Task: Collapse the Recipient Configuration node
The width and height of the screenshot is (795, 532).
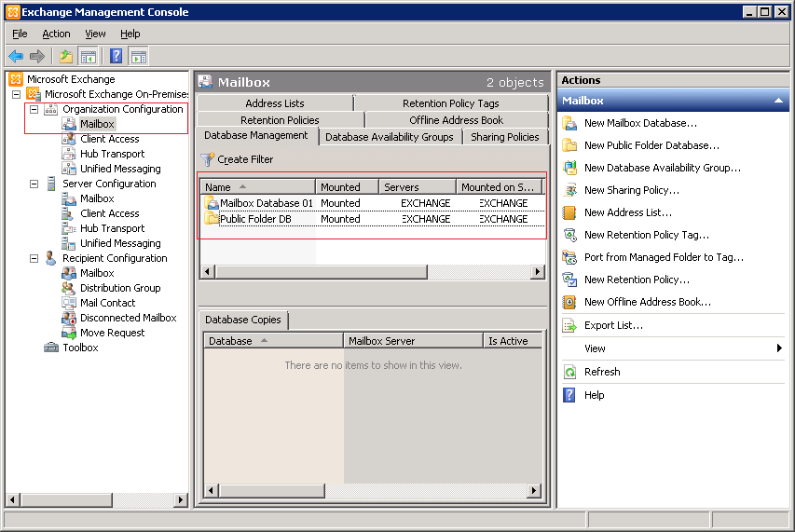Action: coord(34,258)
